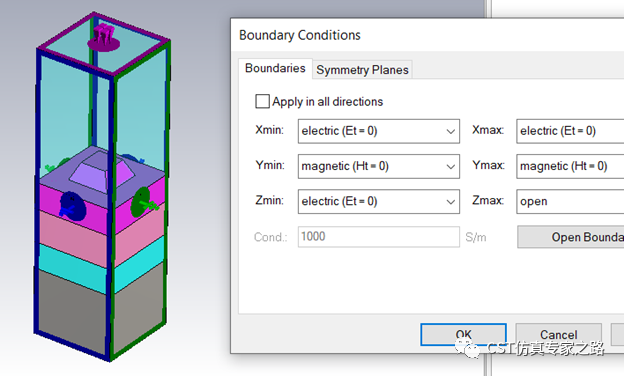Open the Xmin boundary dropdown
The width and height of the screenshot is (624, 376).
(x=378, y=131)
